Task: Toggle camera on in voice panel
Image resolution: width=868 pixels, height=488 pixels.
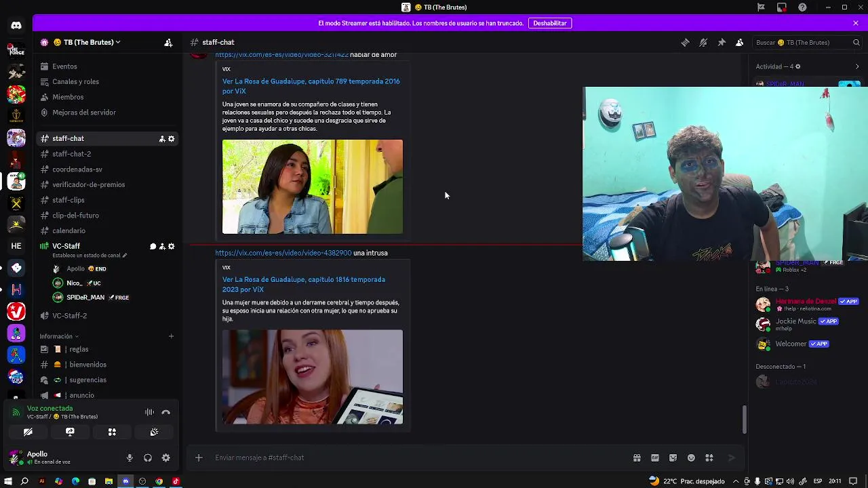Action: click(28, 432)
